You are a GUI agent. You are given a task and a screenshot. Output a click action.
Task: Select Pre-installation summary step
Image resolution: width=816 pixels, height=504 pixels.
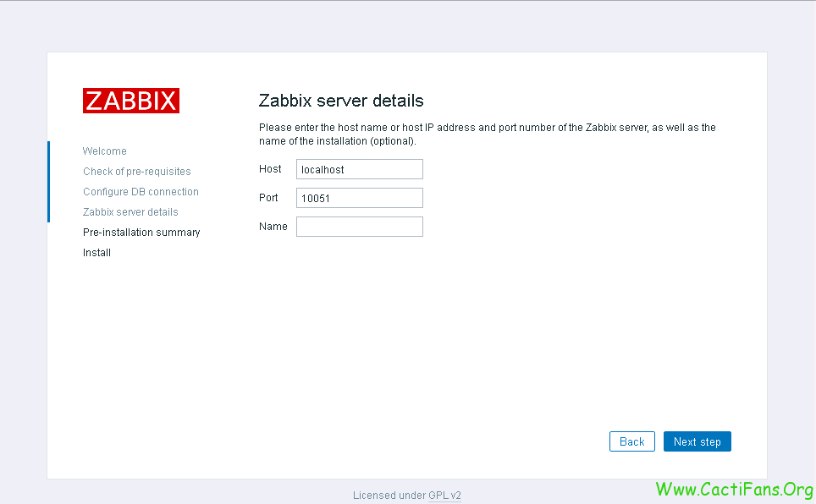141,232
